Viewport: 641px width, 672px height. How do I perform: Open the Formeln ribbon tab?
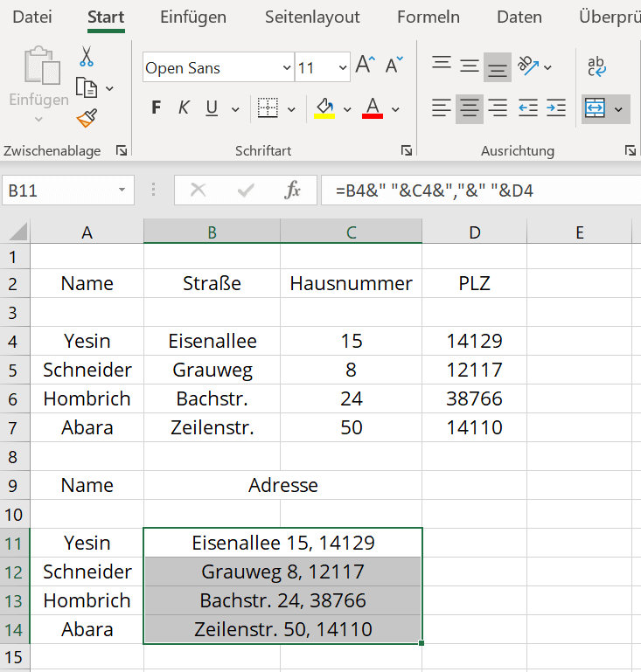[x=428, y=17]
